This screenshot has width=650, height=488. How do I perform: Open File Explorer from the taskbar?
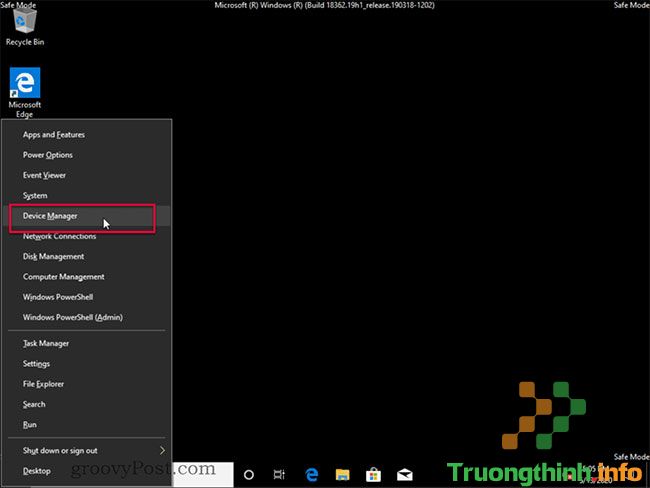tap(342, 475)
